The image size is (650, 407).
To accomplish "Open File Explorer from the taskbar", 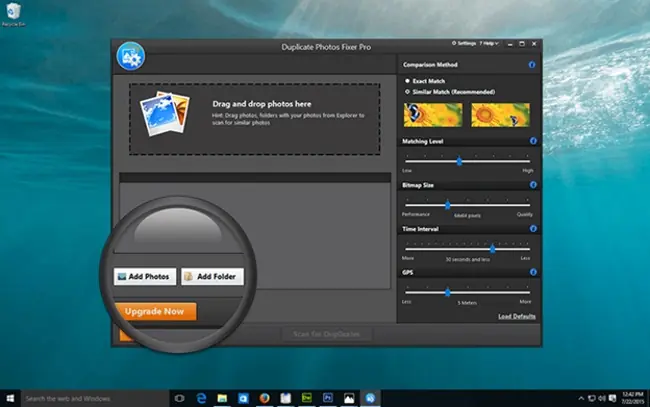I will point(222,398).
